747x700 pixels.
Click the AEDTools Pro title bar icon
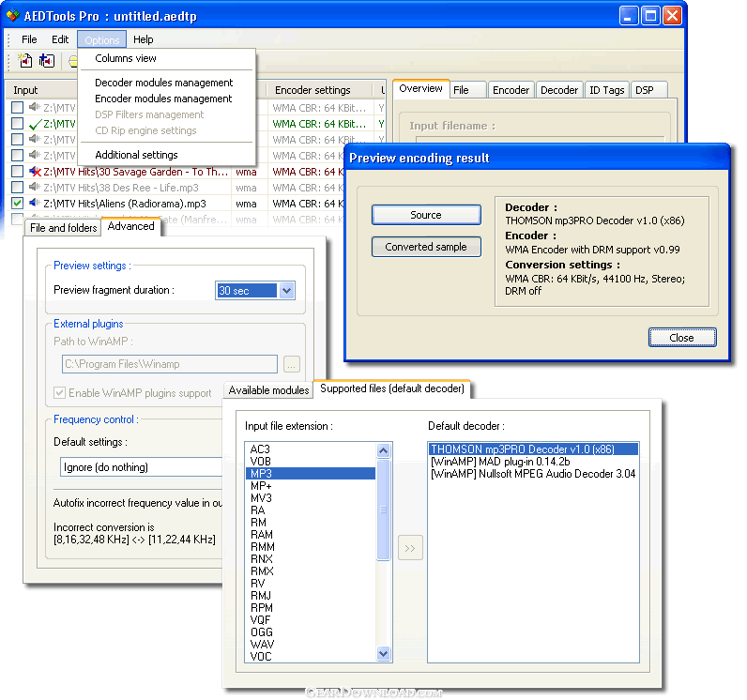(13, 15)
